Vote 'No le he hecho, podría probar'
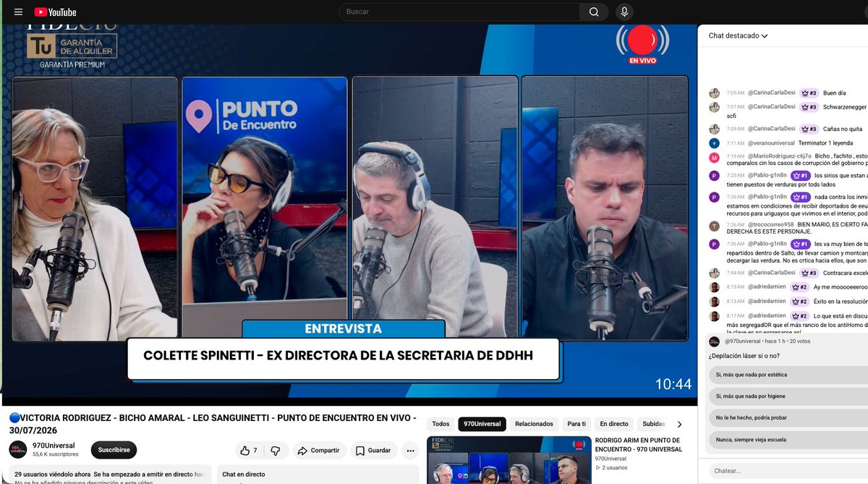Image resolution: width=868 pixels, height=484 pixels. pos(787,418)
